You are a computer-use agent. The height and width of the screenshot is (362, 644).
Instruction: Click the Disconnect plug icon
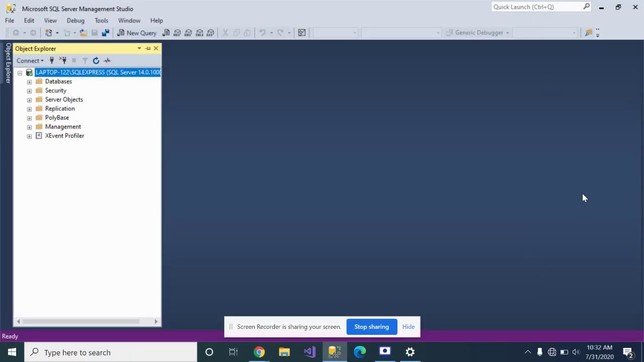click(63, 60)
